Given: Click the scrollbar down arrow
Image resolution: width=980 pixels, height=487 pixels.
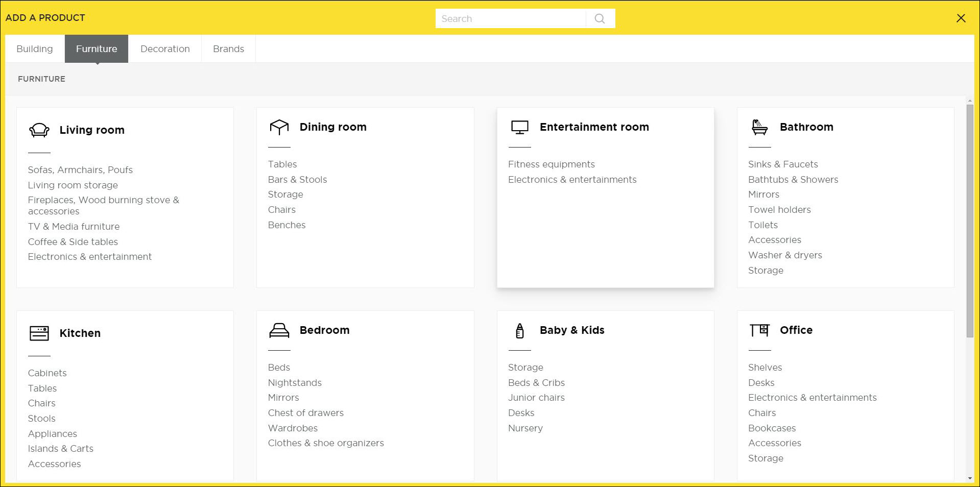Looking at the screenshot, I should tap(970, 478).
